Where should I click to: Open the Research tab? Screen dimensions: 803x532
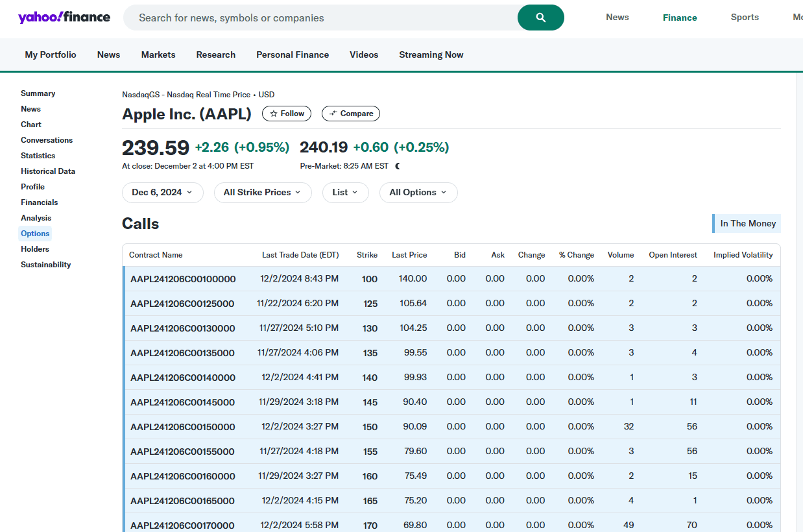(216, 54)
